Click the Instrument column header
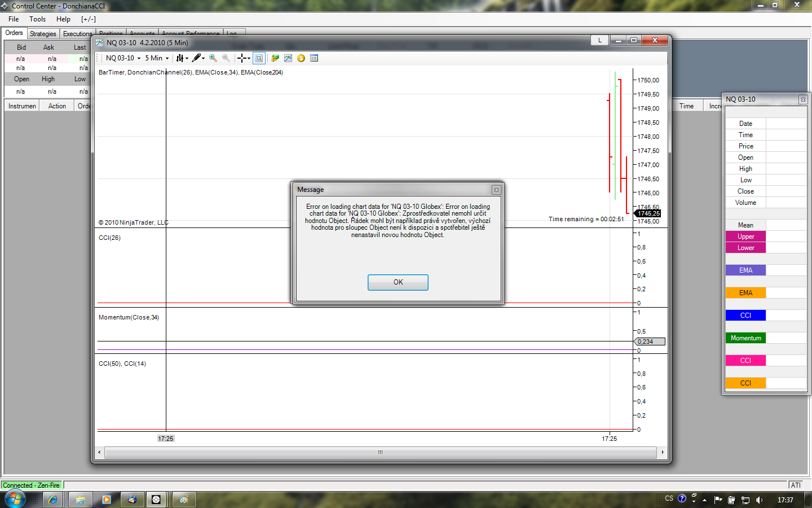 [22, 106]
